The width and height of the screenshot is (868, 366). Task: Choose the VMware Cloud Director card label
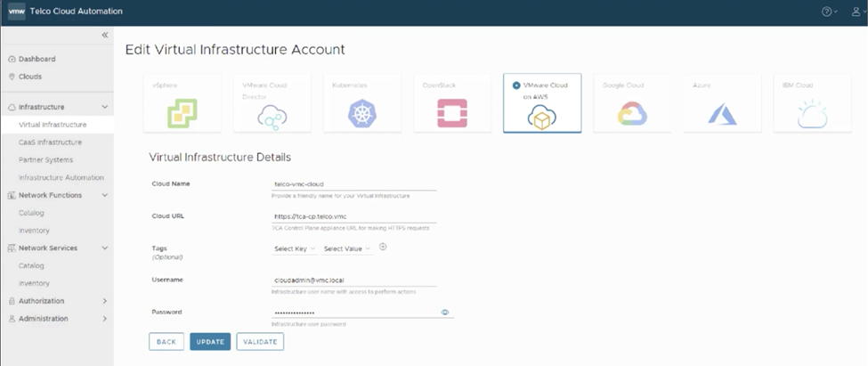pyautogui.click(x=264, y=91)
